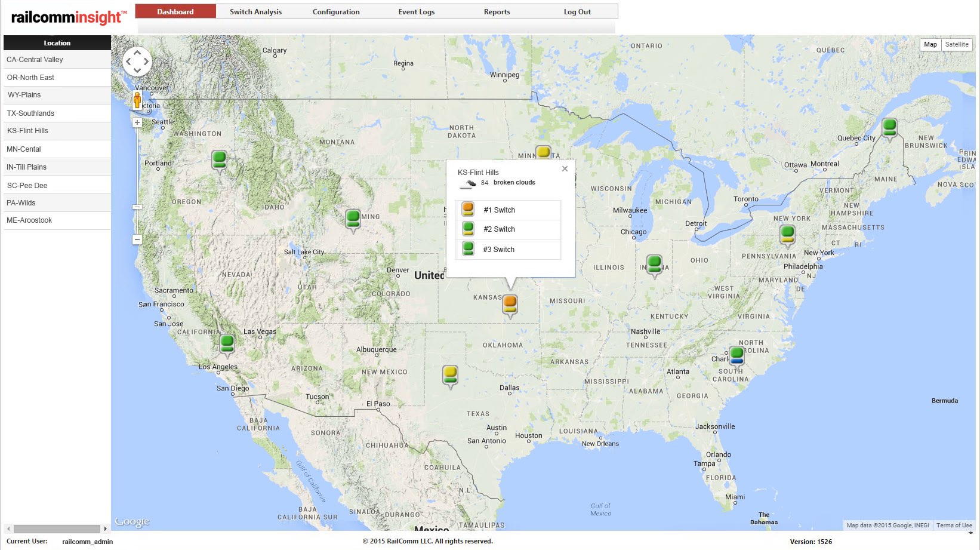980x550 pixels.
Task: Select PA-Wilds location
Action: [x=57, y=203]
